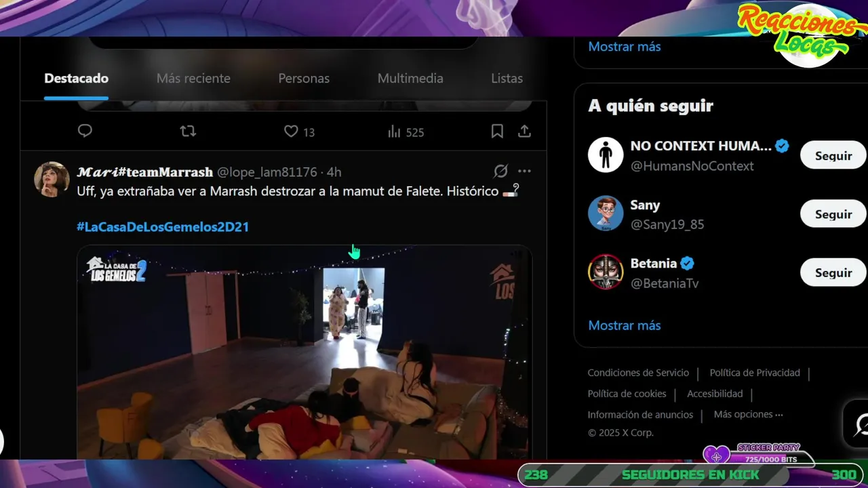The height and width of the screenshot is (488, 868).
Task: Click top Mostrar más link
Action: pos(625,47)
